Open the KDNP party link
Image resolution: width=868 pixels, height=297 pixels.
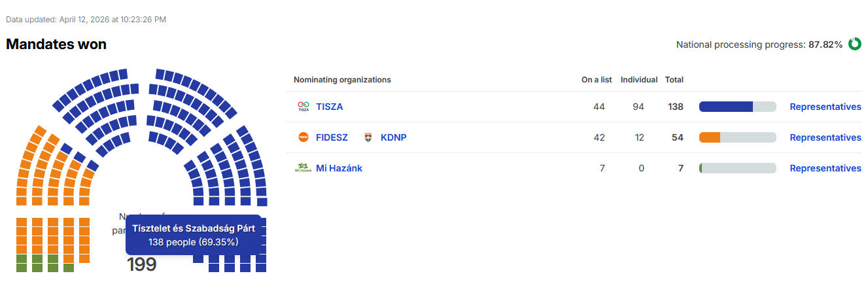click(x=394, y=137)
